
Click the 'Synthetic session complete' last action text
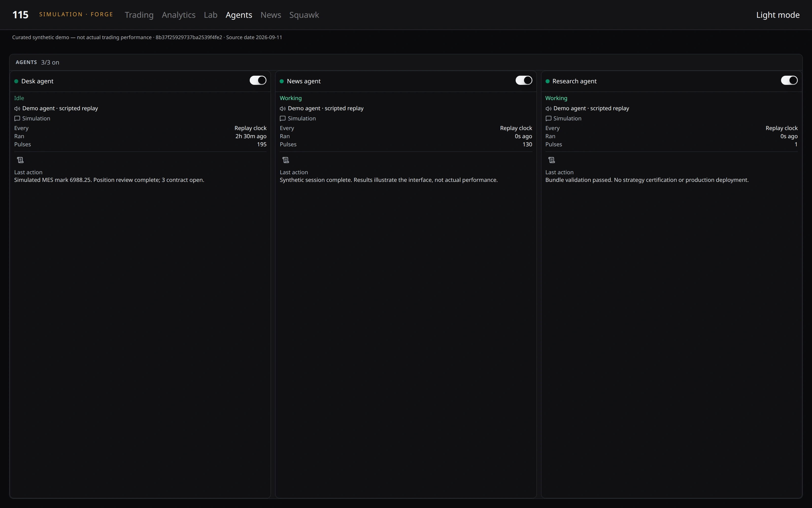pyautogui.click(x=388, y=180)
